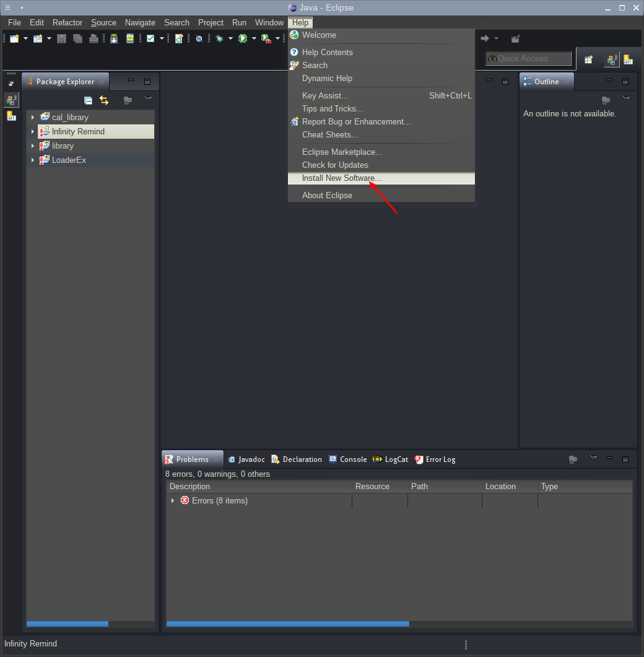Click the Debug bug icon
This screenshot has height=657, width=644.
[x=220, y=38]
